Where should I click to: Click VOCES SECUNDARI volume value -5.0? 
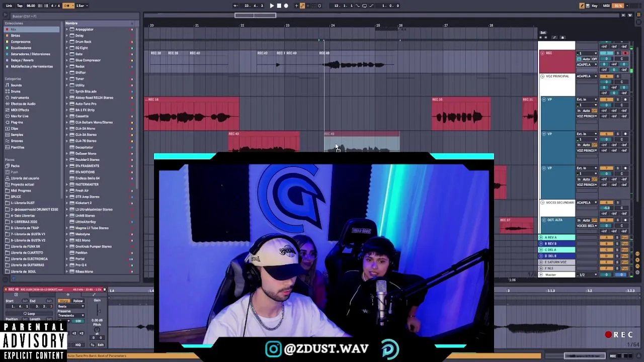(x=607, y=208)
